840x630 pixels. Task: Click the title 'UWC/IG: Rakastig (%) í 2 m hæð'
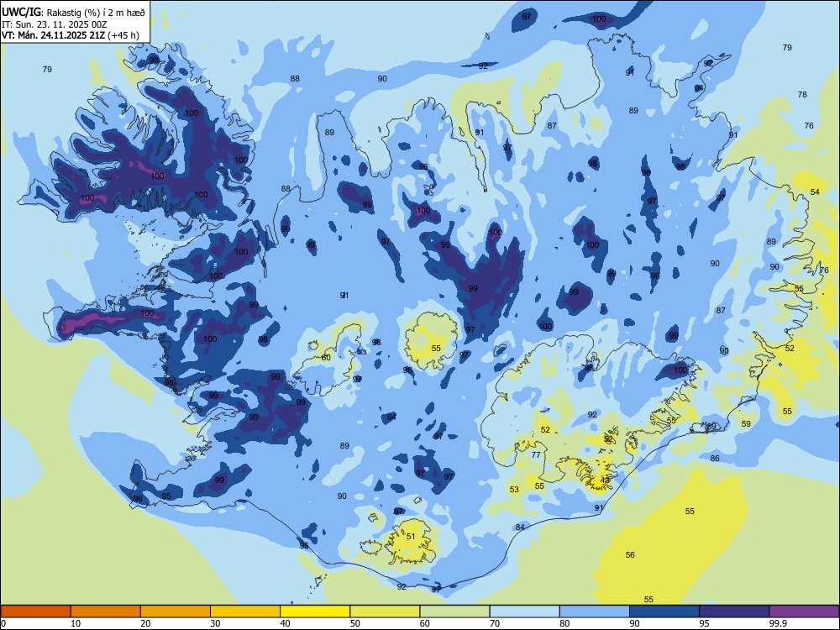pos(73,12)
